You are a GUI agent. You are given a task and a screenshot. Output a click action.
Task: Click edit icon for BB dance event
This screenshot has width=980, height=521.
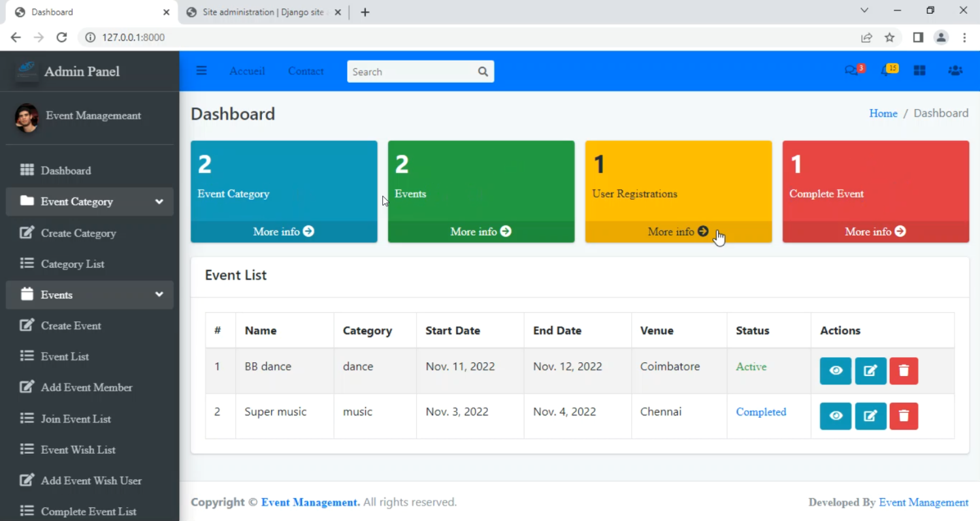coord(870,371)
